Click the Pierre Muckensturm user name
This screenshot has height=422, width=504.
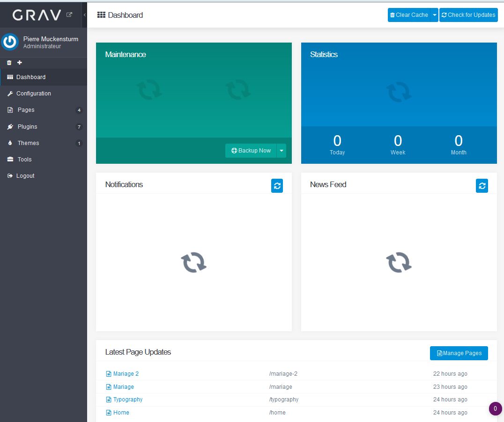(51, 39)
